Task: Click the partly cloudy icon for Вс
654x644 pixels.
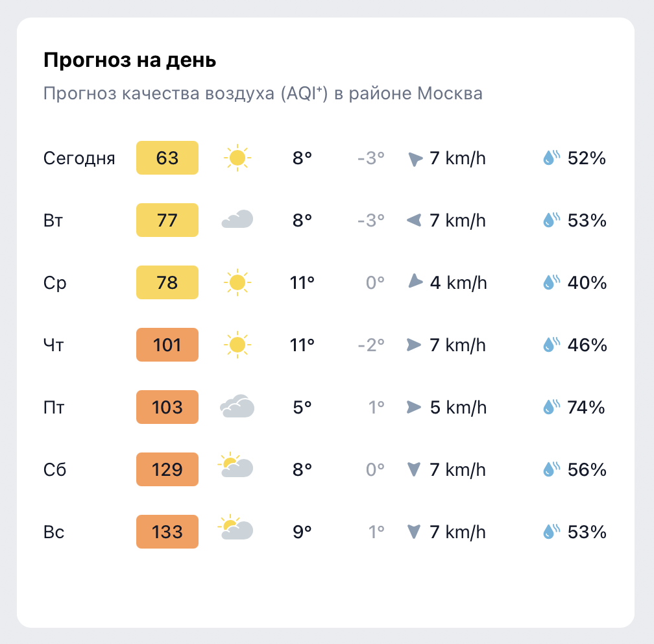Action: click(x=236, y=529)
